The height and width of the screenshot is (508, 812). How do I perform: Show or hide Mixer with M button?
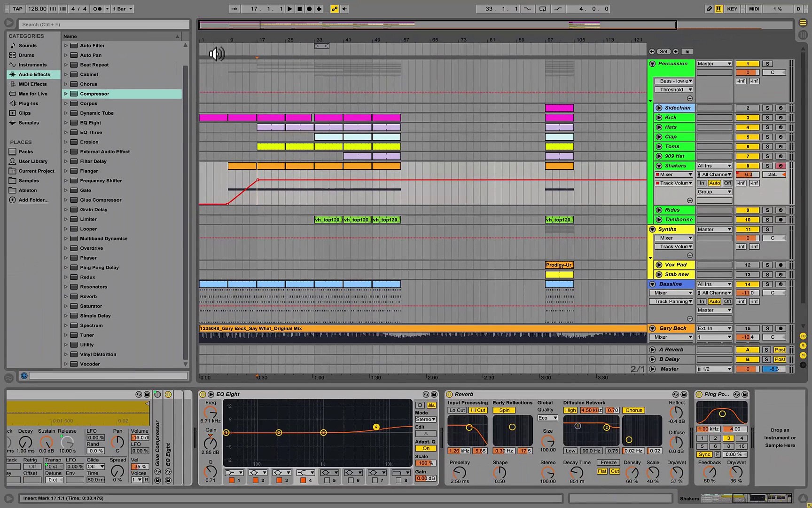click(x=803, y=355)
